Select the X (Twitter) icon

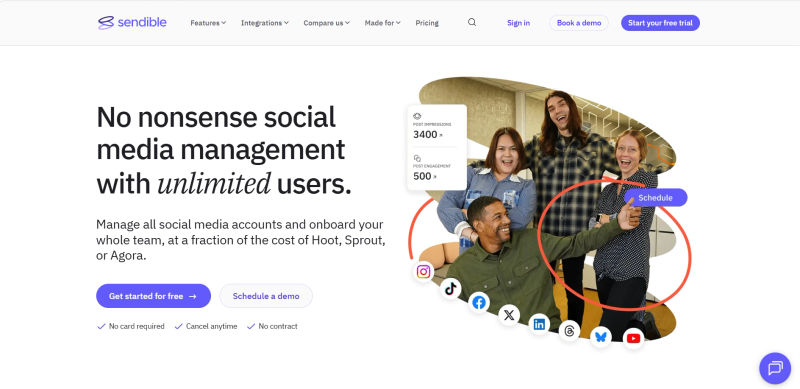(509, 315)
